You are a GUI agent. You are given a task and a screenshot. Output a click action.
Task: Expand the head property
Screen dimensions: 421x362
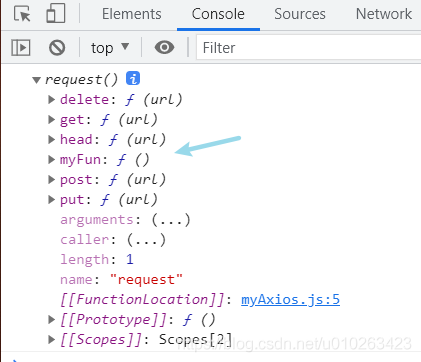51,139
